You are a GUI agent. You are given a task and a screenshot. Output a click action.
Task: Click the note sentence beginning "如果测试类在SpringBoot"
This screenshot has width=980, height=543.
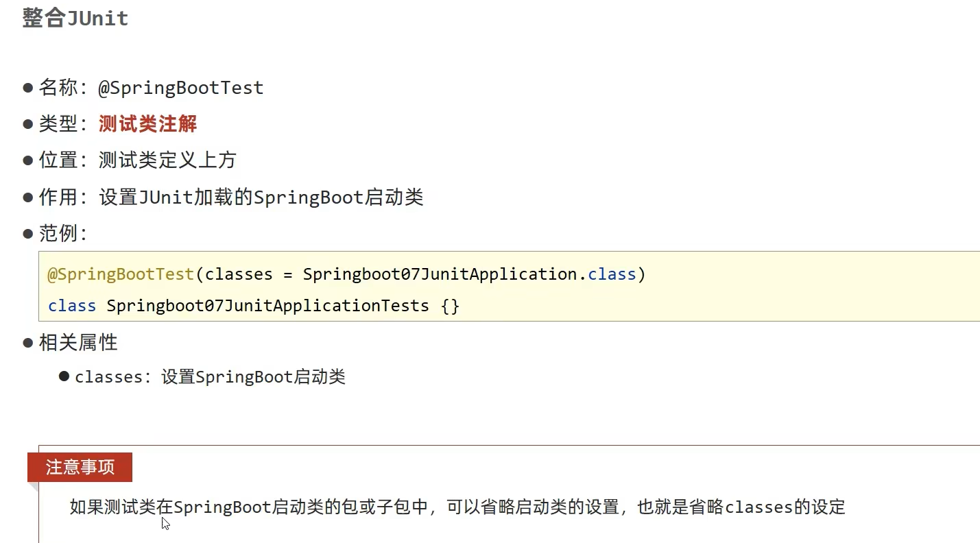click(x=457, y=507)
